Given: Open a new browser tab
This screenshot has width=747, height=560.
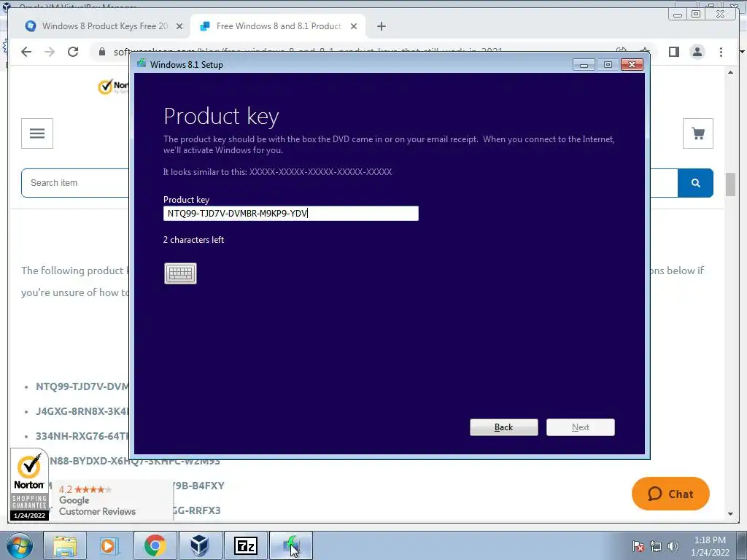Looking at the screenshot, I should point(381,26).
